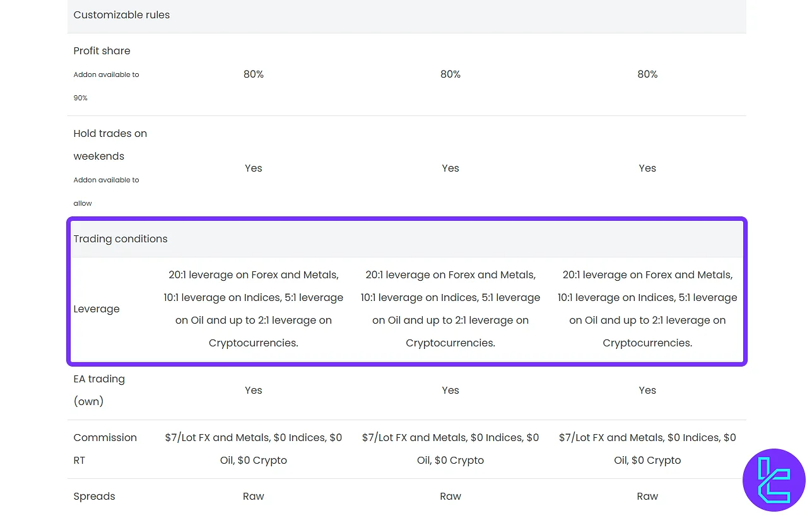Select the middle column leverage description text

coord(450,309)
